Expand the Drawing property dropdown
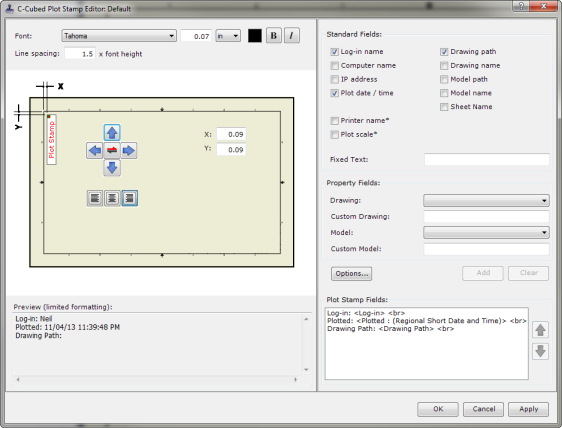 click(486, 200)
